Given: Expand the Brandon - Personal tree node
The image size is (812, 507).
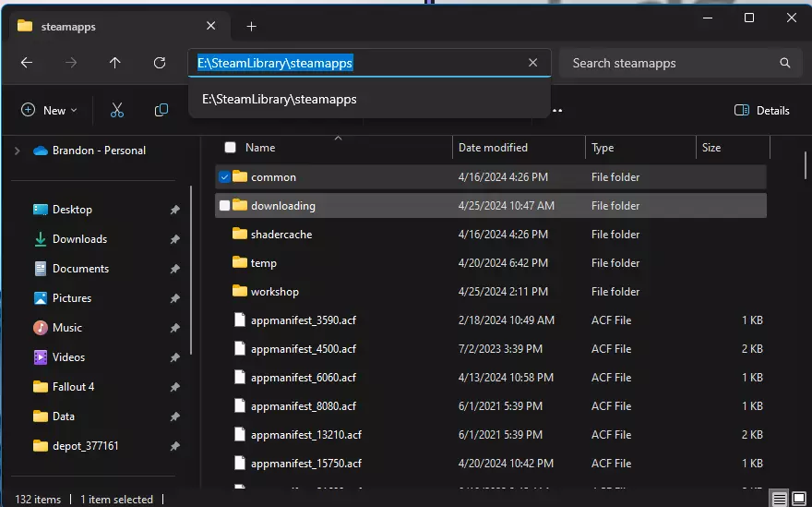Looking at the screenshot, I should coord(17,151).
